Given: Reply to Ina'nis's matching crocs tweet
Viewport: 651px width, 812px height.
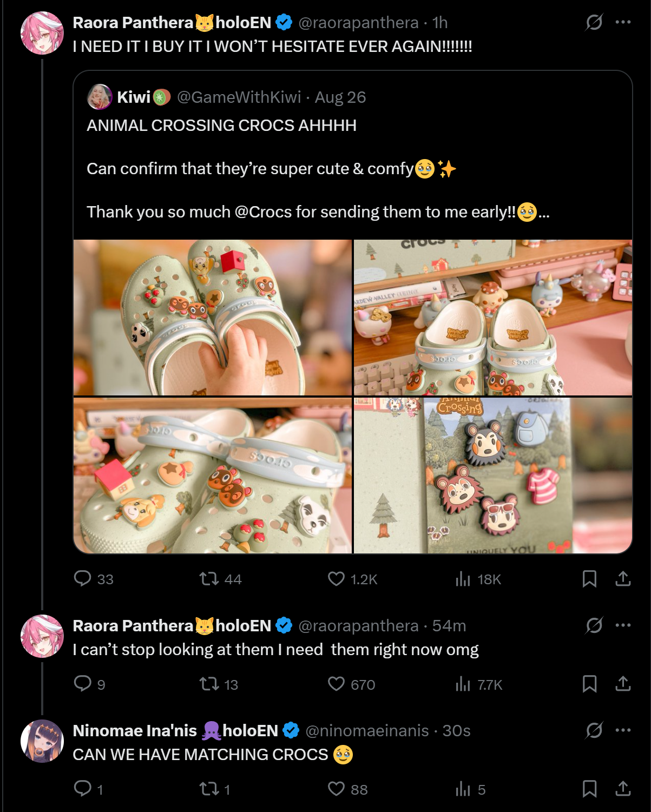Looking at the screenshot, I should point(83,789).
